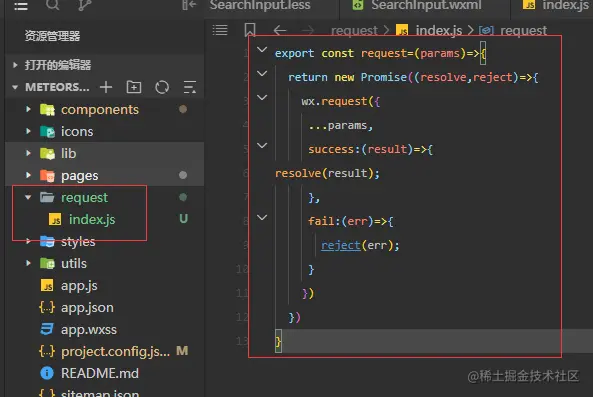The image size is (593, 397).
Task: Click the pages folder icon
Action: pyautogui.click(x=47, y=175)
